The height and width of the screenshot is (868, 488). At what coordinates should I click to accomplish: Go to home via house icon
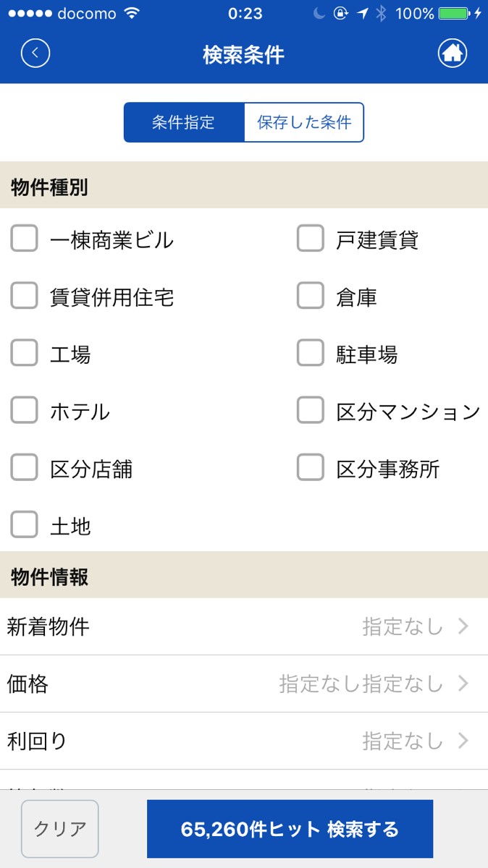point(453,54)
